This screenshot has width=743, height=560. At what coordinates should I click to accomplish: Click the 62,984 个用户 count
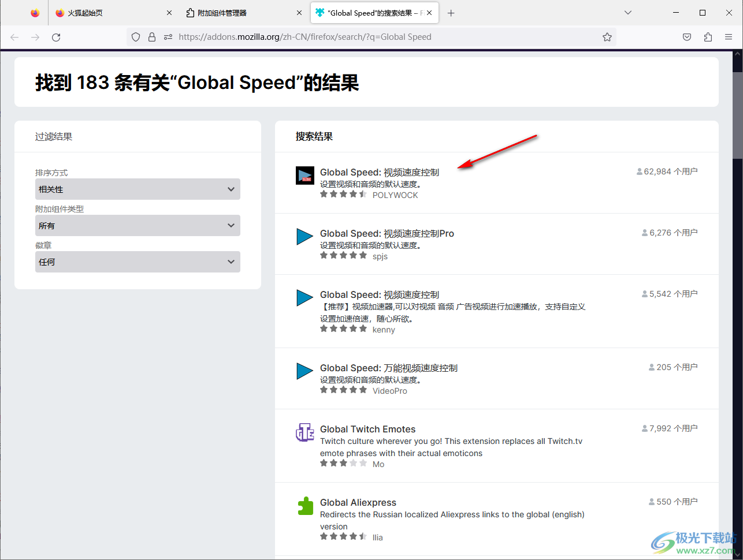tap(667, 171)
